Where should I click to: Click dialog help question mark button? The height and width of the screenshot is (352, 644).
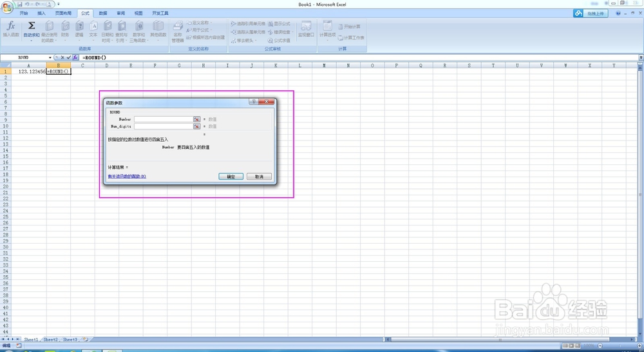pos(253,102)
